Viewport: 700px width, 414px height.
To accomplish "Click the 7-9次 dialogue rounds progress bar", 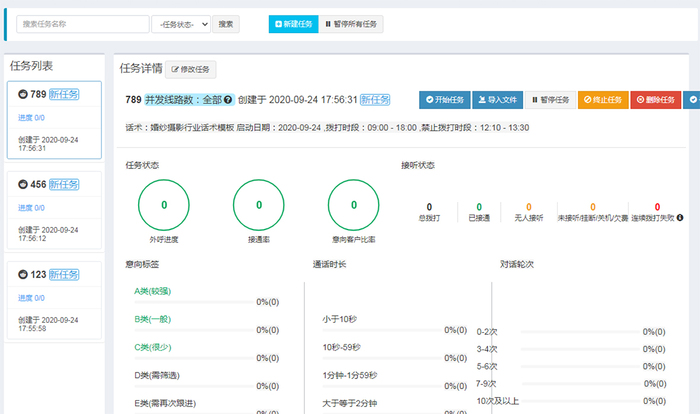I will click(x=580, y=384).
